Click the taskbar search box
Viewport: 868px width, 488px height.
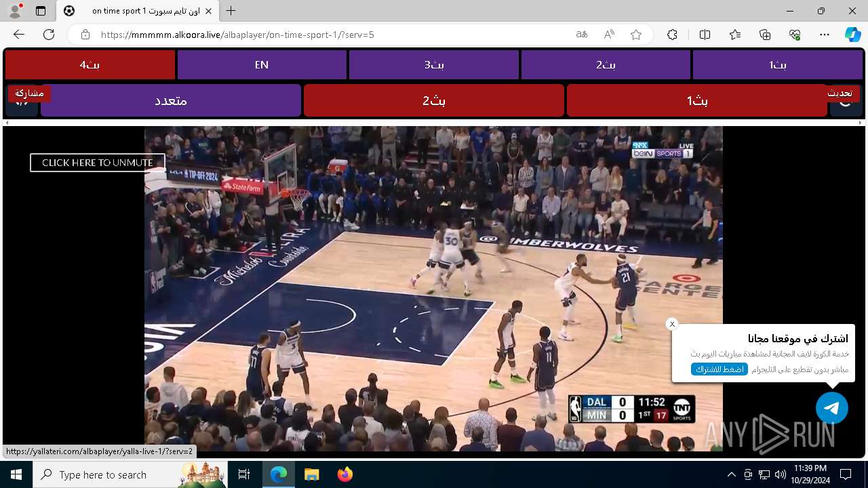[x=130, y=474]
